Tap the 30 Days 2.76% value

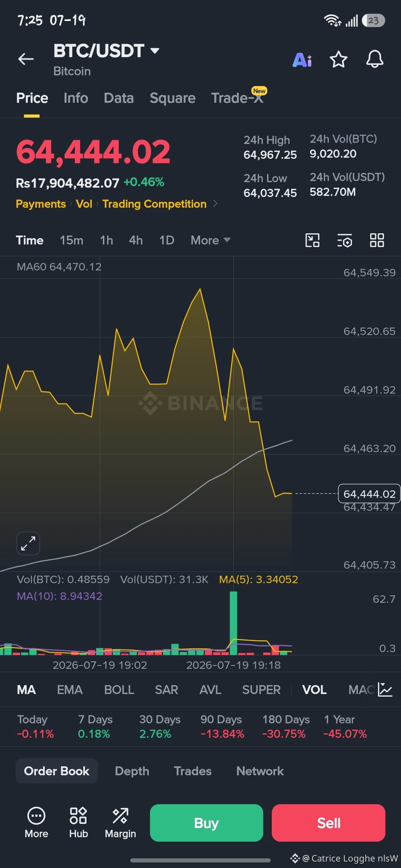click(155, 734)
